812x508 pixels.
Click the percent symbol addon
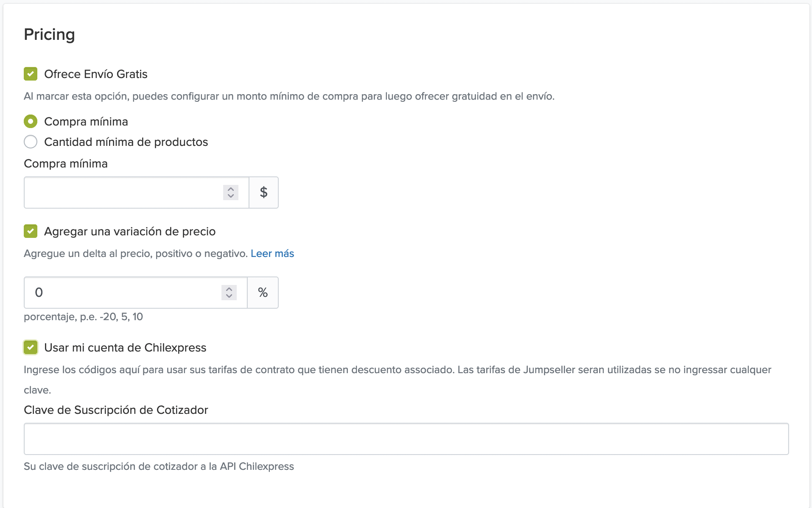coord(263,293)
